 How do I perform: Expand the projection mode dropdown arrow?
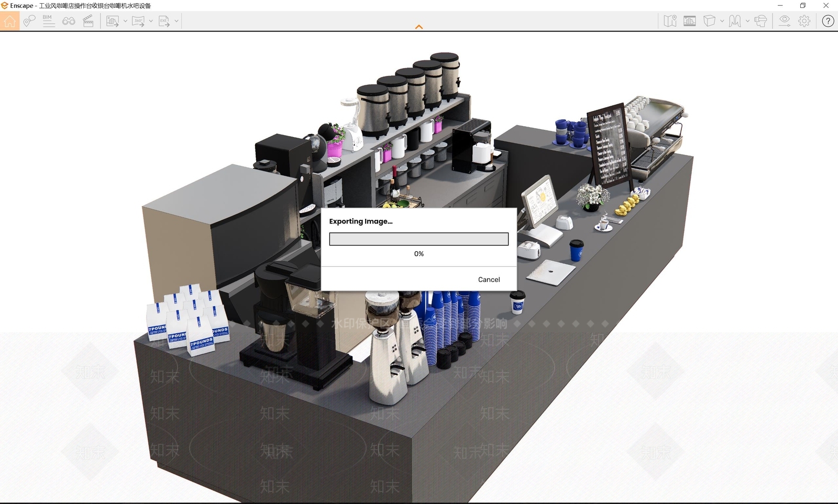click(722, 21)
